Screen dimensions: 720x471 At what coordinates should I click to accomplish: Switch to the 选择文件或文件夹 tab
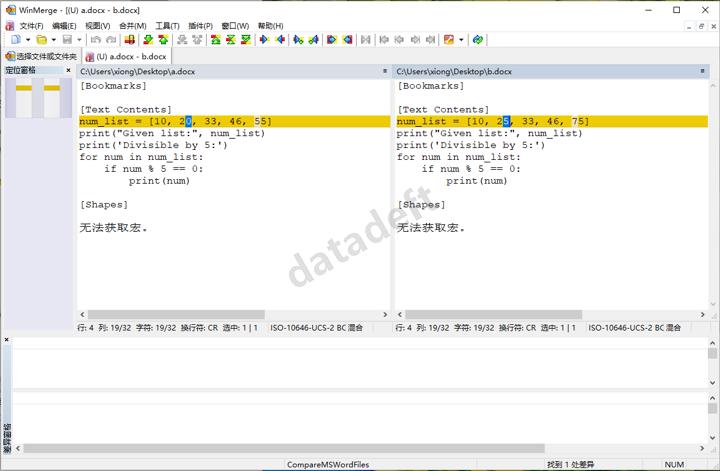pos(41,56)
